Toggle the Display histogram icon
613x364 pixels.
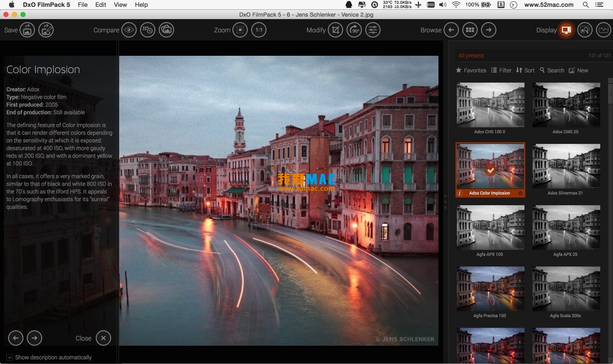click(x=604, y=30)
